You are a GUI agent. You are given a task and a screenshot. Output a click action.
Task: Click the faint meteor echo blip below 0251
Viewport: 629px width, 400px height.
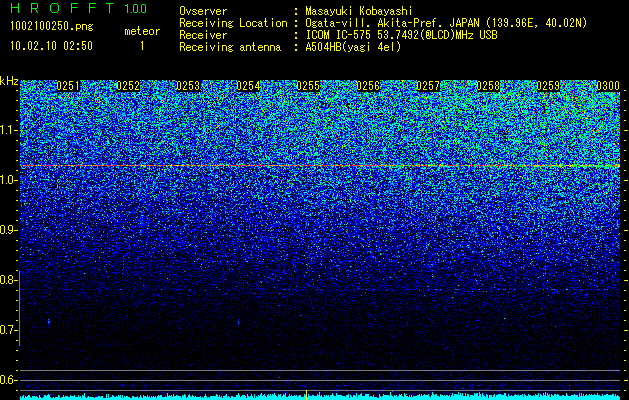(49, 322)
